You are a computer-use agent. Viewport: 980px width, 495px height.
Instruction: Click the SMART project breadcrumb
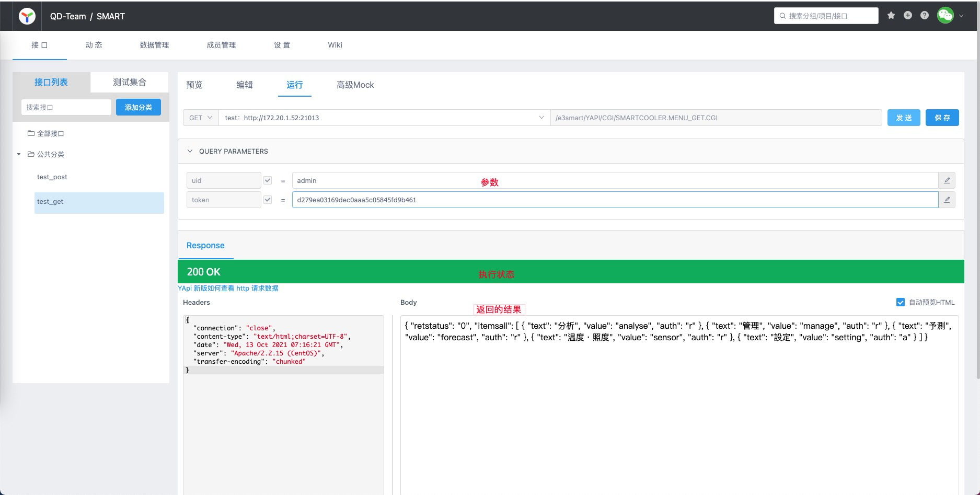click(x=111, y=16)
